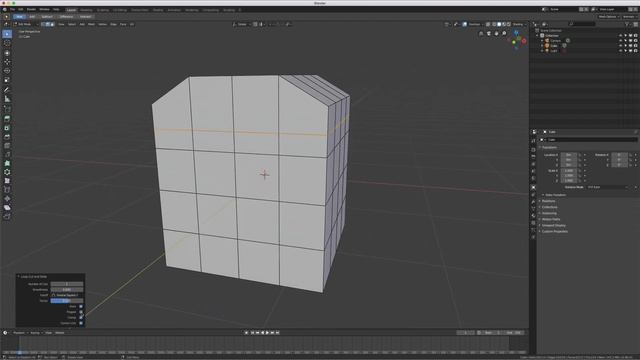Toggle Collection visibility eye icon
The image size is (640, 360).
(x=620, y=36)
